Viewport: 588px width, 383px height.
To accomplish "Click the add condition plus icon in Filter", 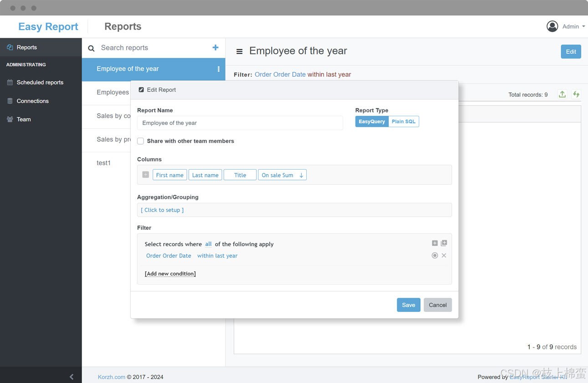I will point(435,243).
